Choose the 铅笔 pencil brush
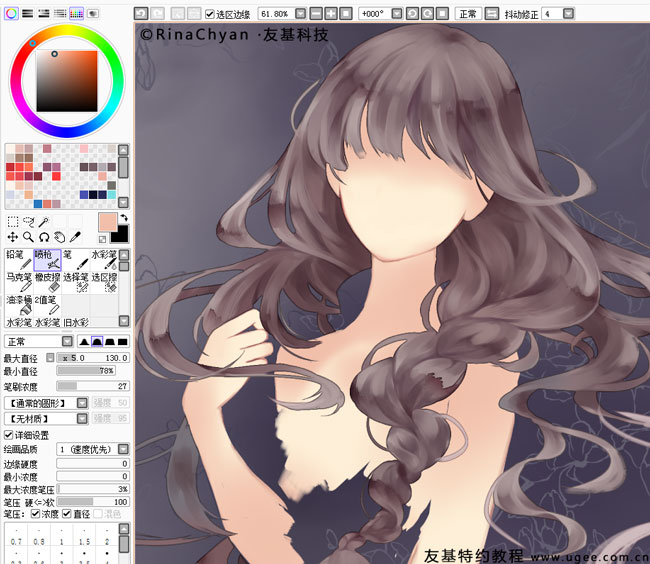This screenshot has width=650, height=564. pos(19,260)
